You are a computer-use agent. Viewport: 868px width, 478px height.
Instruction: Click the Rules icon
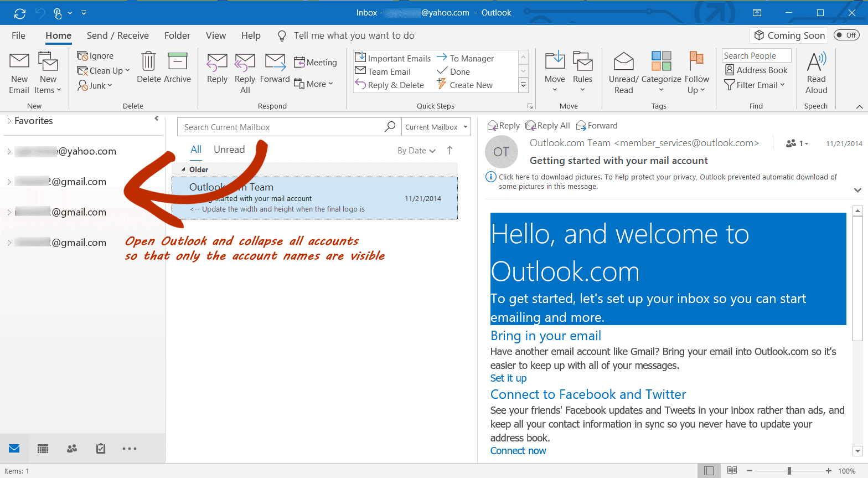[582, 61]
